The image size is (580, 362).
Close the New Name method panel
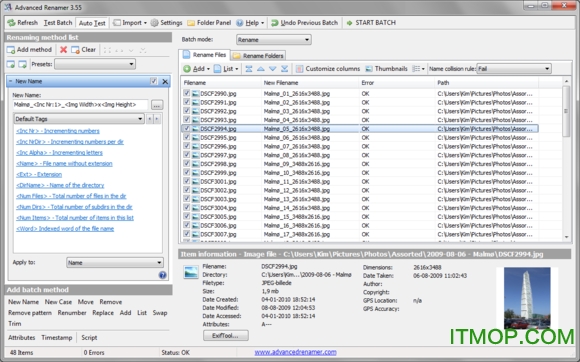pos(165,82)
